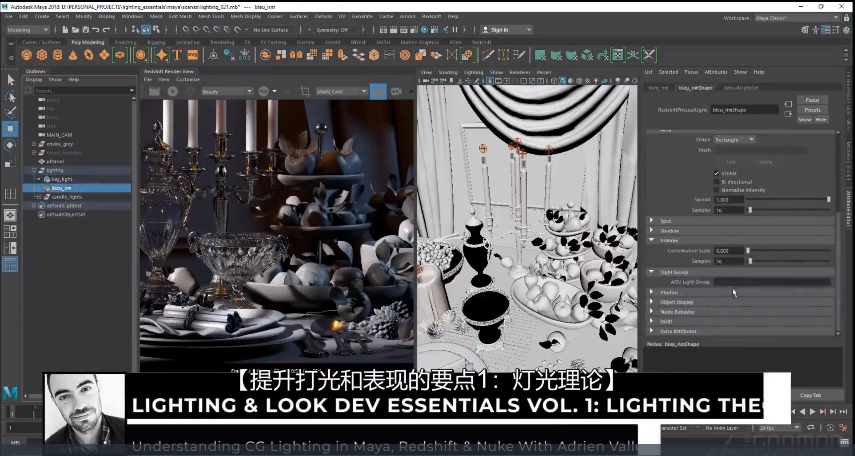
Task: Click the Copy Tab button
Action: (x=810, y=395)
